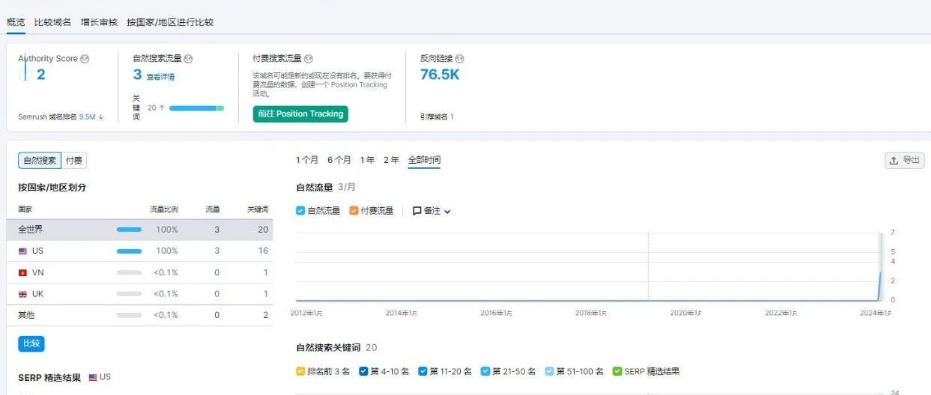Click the UK flag icon in country table
Screen dimensions: 931x395
coord(23,294)
